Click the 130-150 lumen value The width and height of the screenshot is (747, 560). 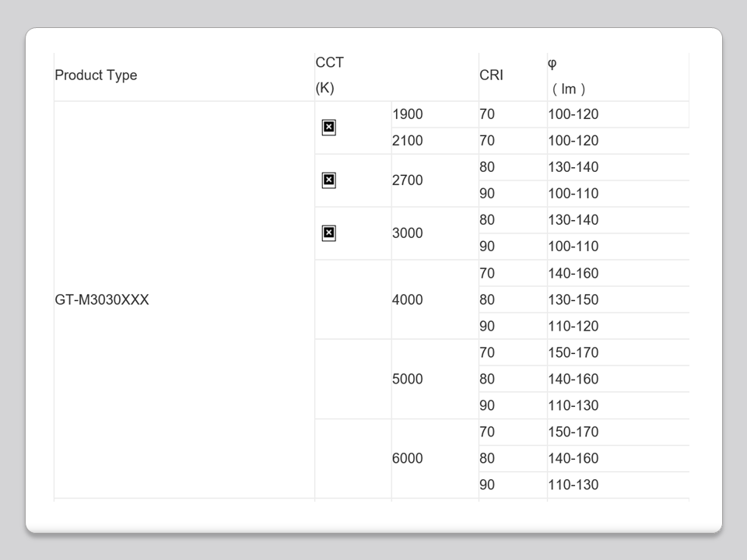click(573, 300)
